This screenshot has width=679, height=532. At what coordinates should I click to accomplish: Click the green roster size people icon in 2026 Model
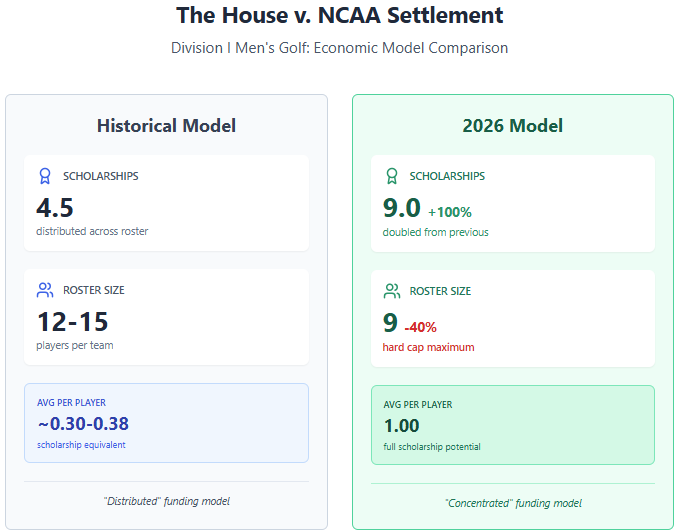click(392, 291)
